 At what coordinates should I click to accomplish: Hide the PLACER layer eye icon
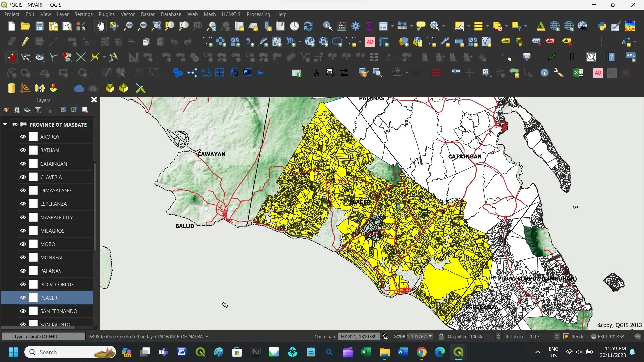[23, 298]
